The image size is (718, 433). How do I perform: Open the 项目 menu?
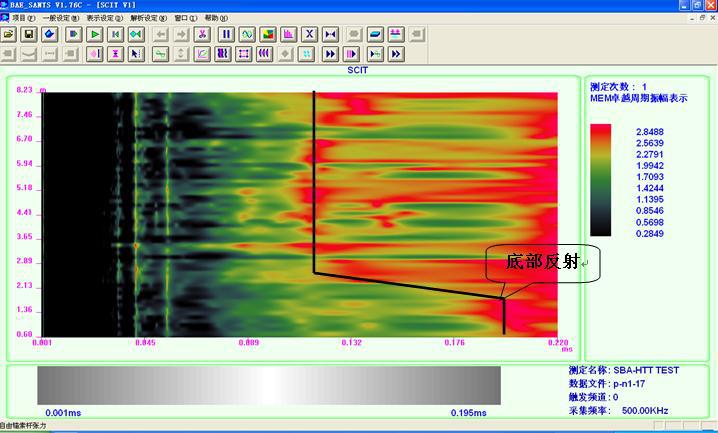23,18
